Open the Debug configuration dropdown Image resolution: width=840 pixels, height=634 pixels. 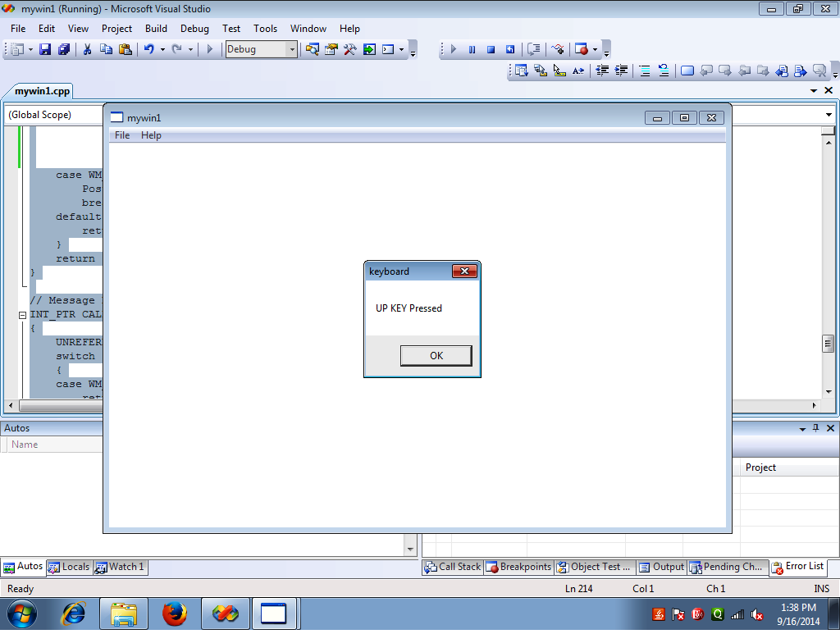point(291,49)
